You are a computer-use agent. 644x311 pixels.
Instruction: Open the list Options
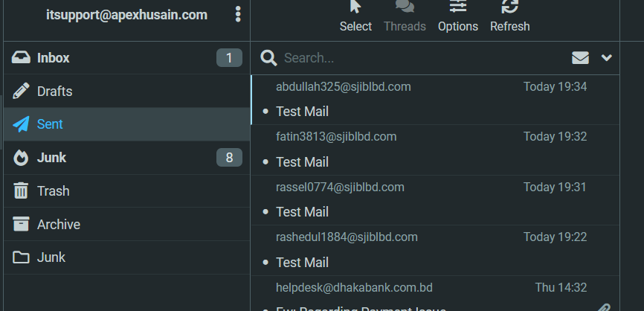click(x=458, y=16)
